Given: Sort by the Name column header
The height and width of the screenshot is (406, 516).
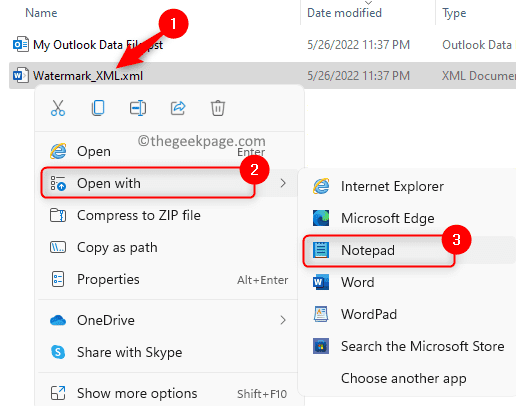Looking at the screenshot, I should (41, 13).
